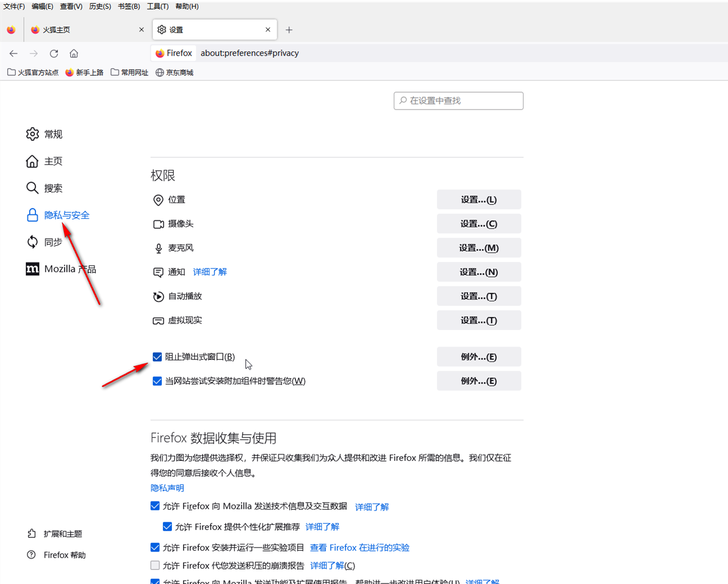Go to the home page icon
Image resolution: width=728 pixels, height=584 pixels.
(x=74, y=53)
